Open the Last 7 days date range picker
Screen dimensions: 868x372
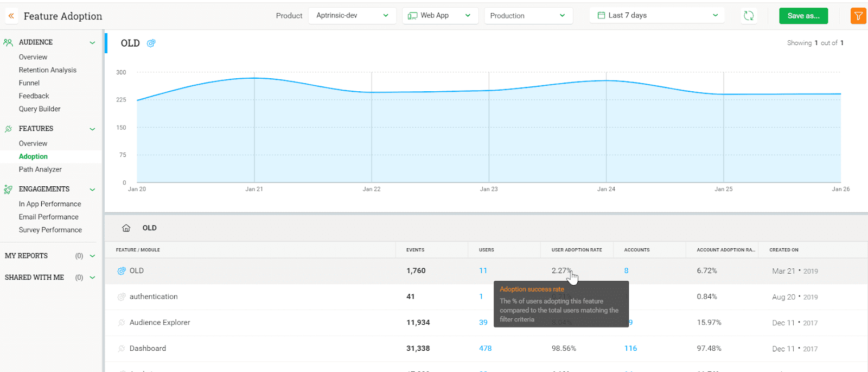[657, 16]
